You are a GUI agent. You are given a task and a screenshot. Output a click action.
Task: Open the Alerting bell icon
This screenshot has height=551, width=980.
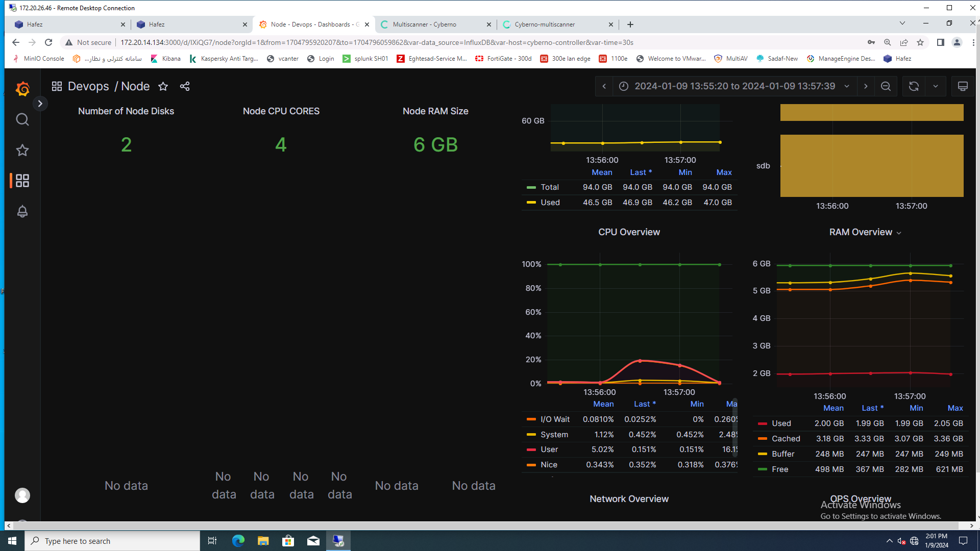(x=22, y=211)
